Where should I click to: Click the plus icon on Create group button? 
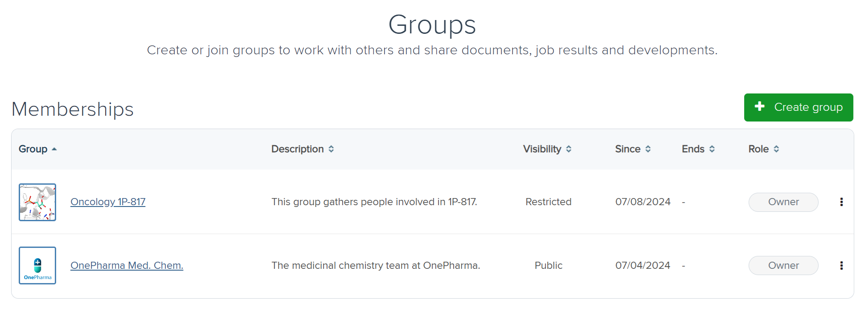click(759, 107)
